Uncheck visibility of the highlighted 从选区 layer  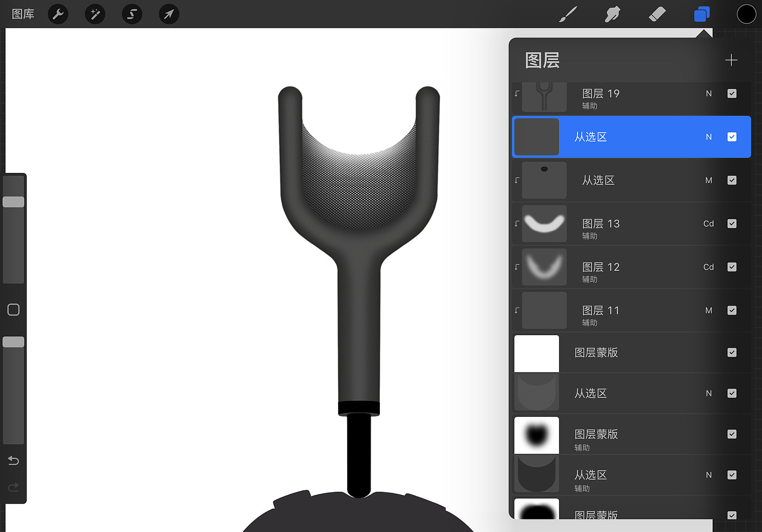coord(732,137)
